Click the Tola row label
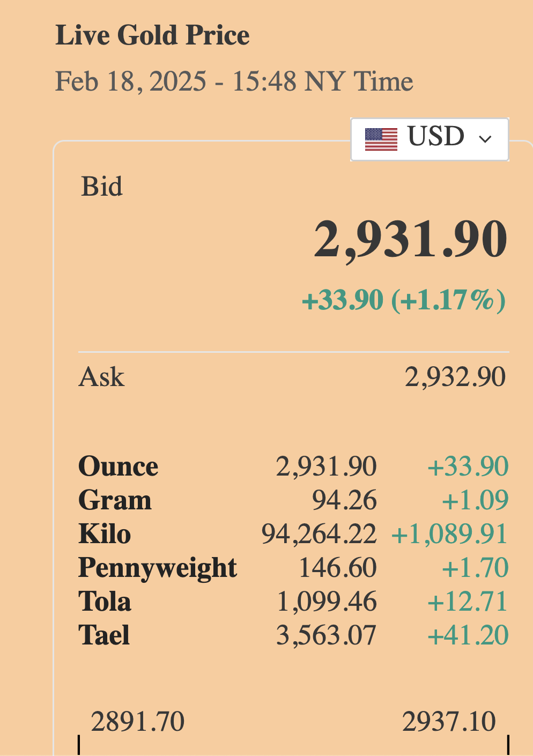 tap(105, 602)
